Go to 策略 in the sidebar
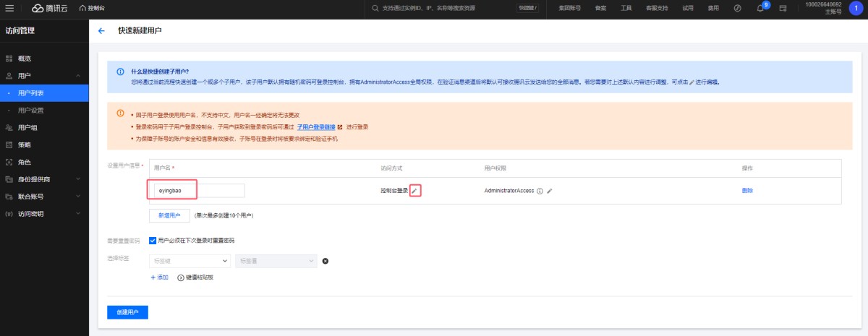The height and width of the screenshot is (336, 868). tap(25, 145)
